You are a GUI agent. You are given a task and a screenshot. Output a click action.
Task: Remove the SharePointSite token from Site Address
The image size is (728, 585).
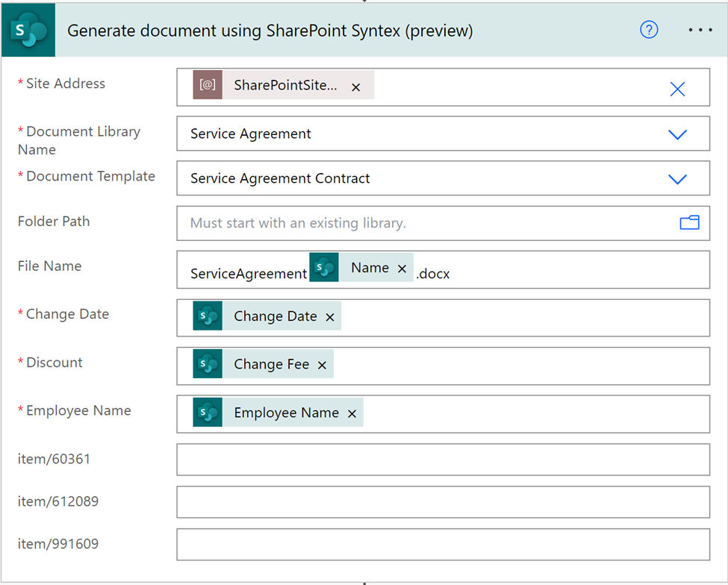(356, 87)
